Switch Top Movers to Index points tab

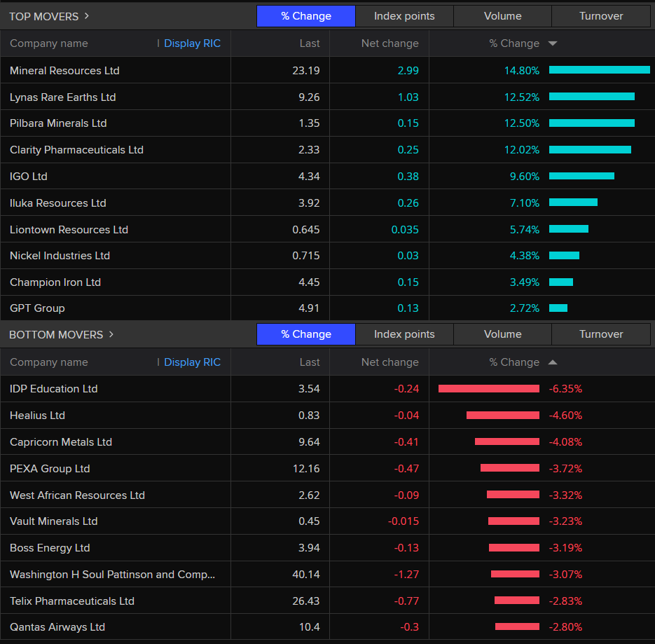(404, 16)
